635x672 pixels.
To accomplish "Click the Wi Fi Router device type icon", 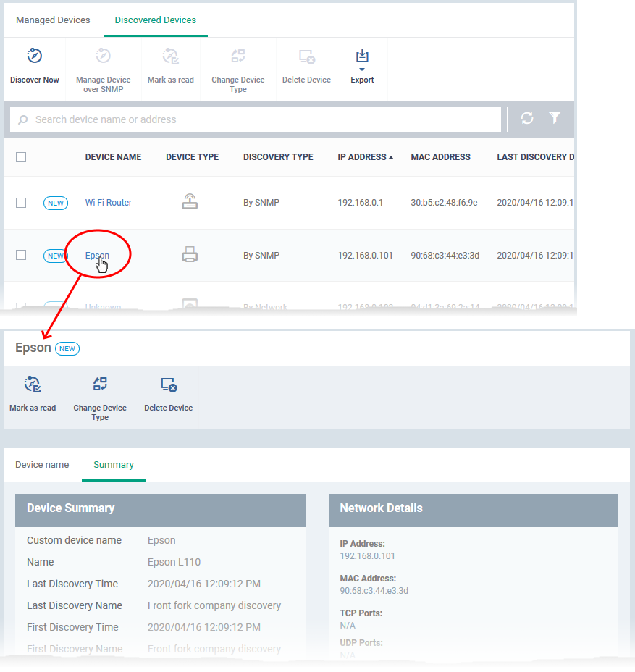I will tap(190, 201).
